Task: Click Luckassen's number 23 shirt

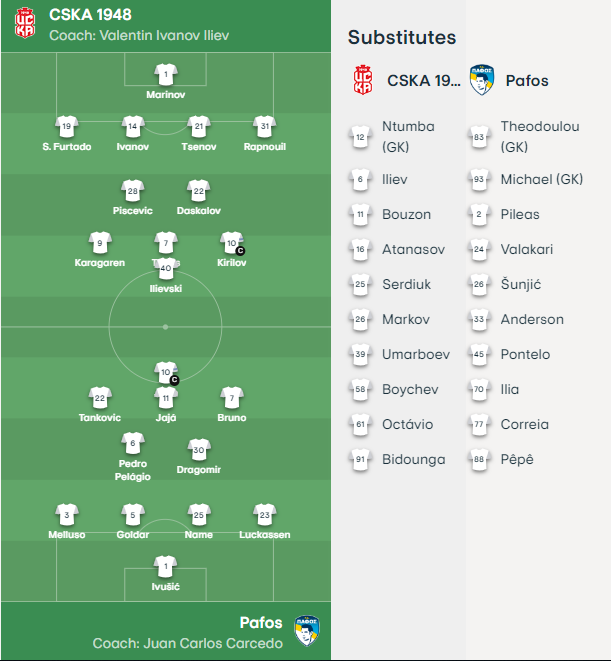Action: (265, 515)
